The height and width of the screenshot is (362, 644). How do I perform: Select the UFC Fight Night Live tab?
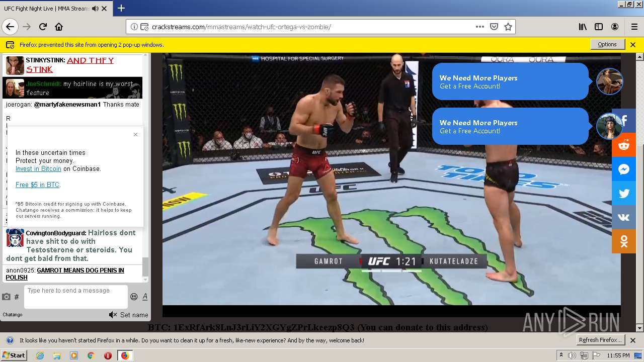55,9
